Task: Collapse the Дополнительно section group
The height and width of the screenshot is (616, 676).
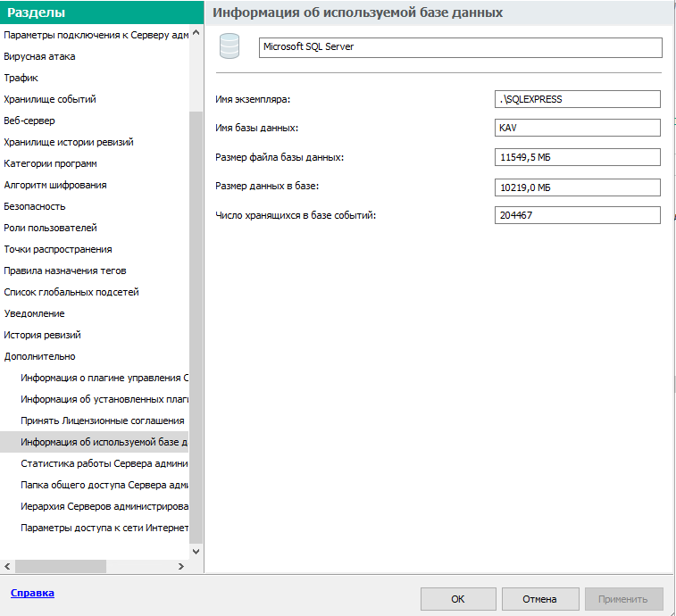Action: click(x=39, y=356)
